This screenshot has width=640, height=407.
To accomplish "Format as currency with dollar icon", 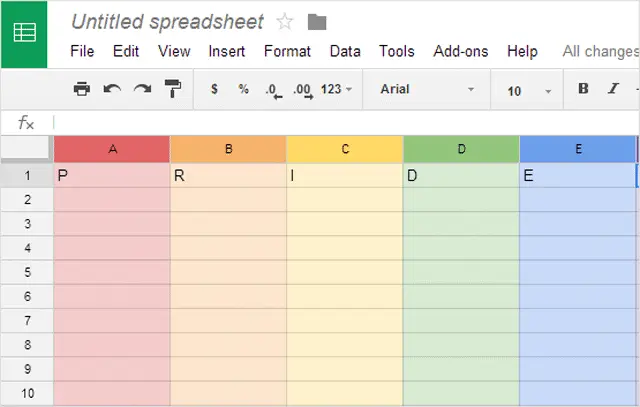I will pos(214,90).
